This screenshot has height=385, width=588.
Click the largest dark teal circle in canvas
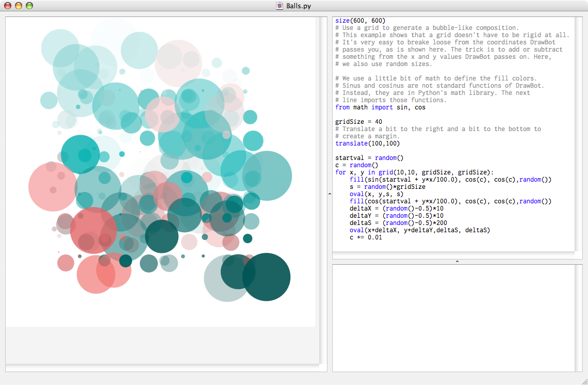[266, 277]
